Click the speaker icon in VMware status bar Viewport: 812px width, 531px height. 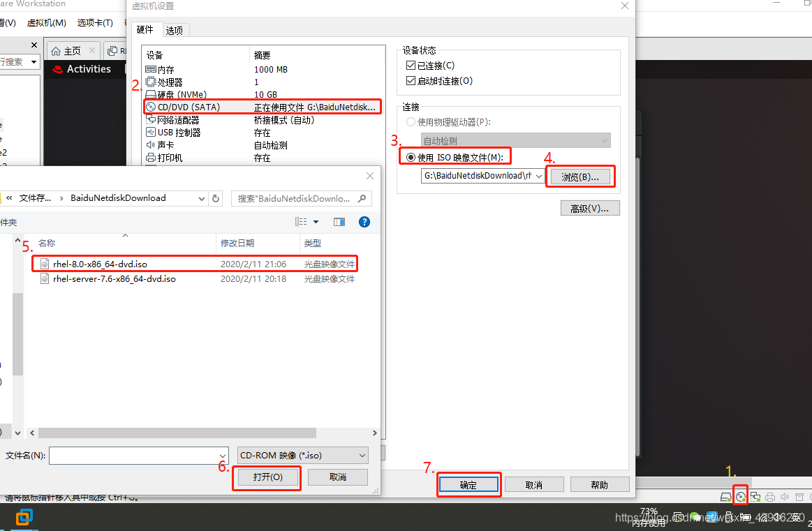tap(785, 496)
